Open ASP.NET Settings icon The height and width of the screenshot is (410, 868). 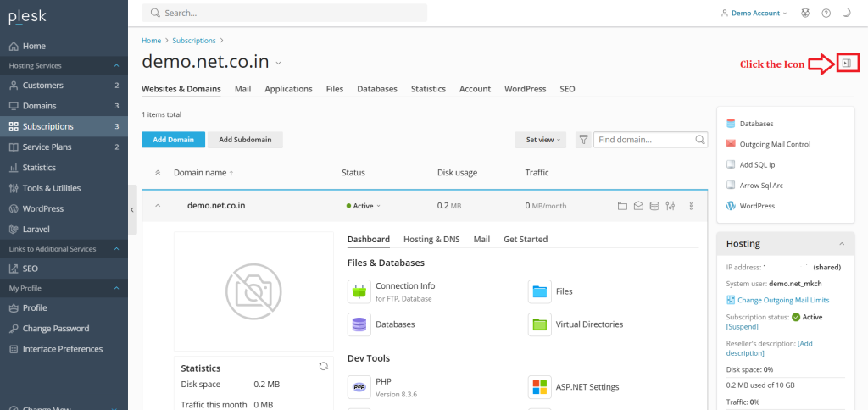click(540, 387)
